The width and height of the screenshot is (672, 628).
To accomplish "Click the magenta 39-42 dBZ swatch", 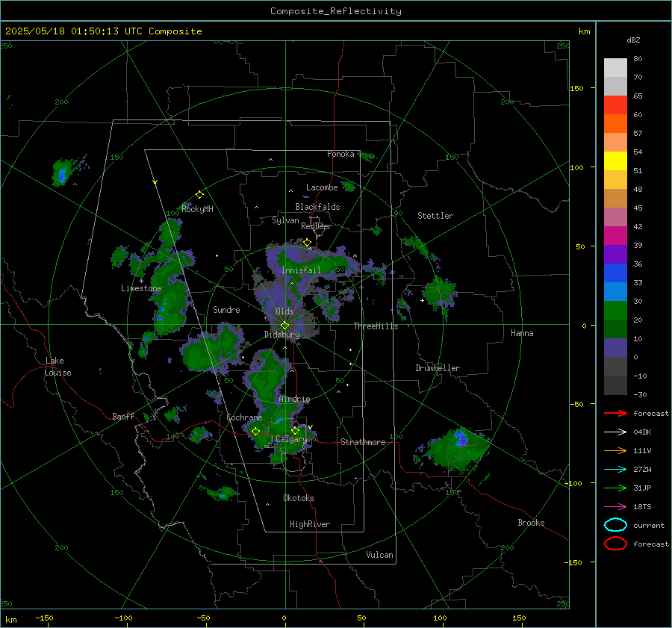I will tap(615, 236).
